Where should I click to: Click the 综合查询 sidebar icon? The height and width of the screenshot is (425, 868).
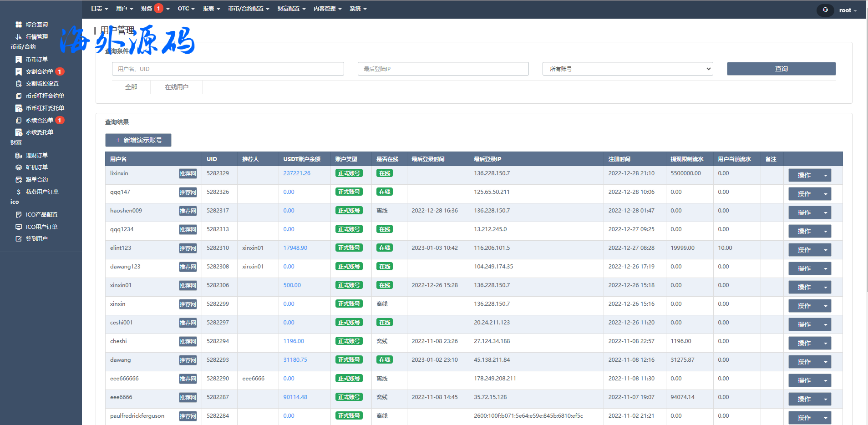coord(19,25)
